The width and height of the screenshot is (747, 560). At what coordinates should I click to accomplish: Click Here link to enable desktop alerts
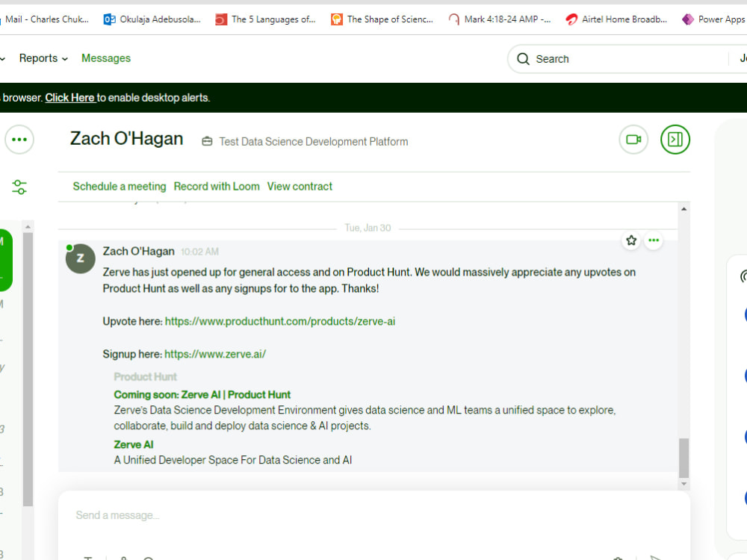(x=70, y=98)
